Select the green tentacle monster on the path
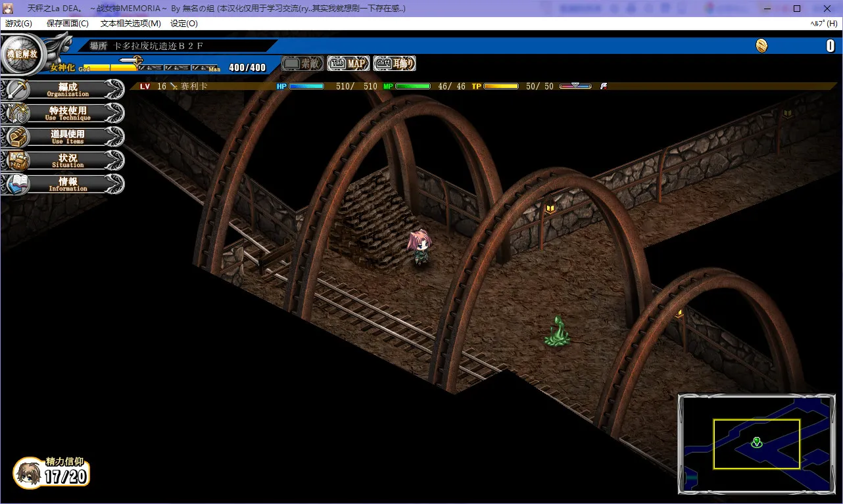This screenshot has width=843, height=504. pyautogui.click(x=556, y=332)
